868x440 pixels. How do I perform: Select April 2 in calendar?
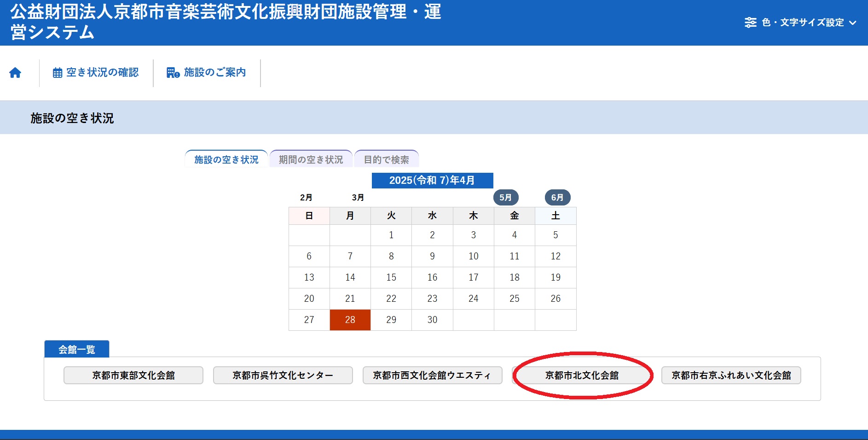pos(432,235)
